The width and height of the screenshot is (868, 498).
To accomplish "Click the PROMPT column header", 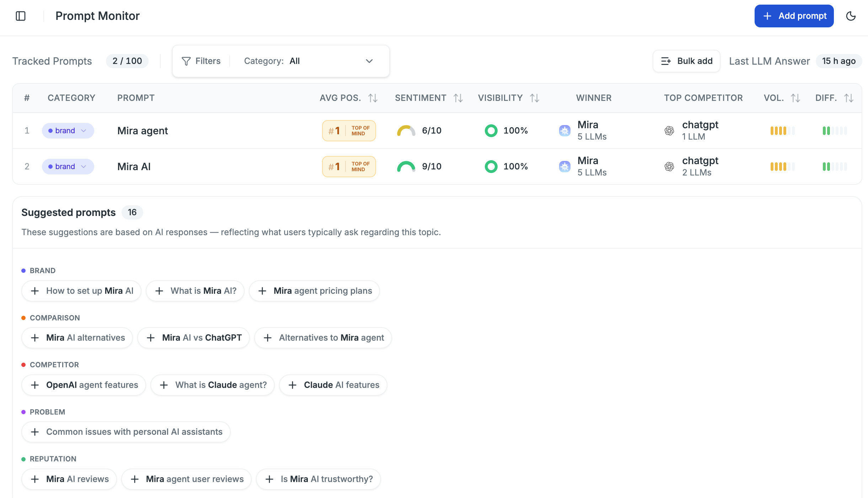I will point(136,98).
